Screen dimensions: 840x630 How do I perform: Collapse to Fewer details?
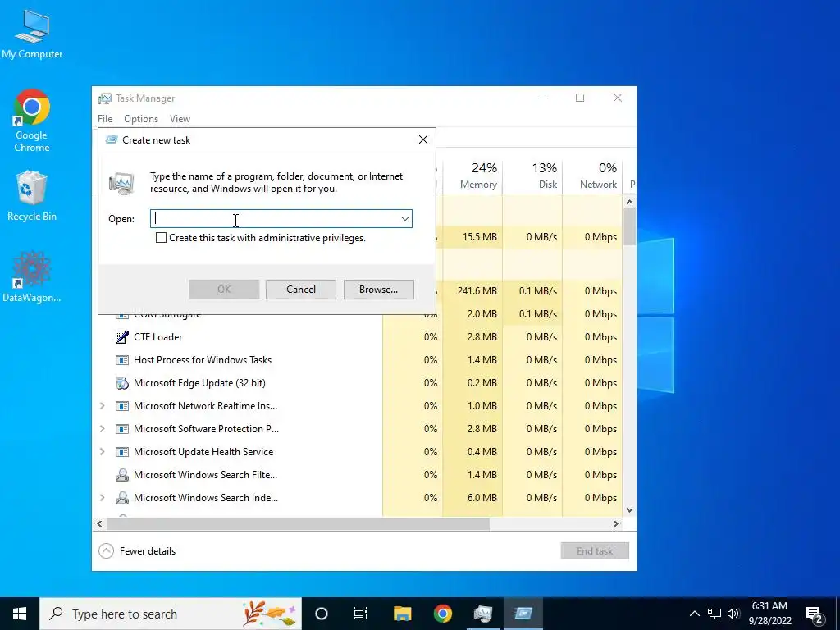point(137,551)
